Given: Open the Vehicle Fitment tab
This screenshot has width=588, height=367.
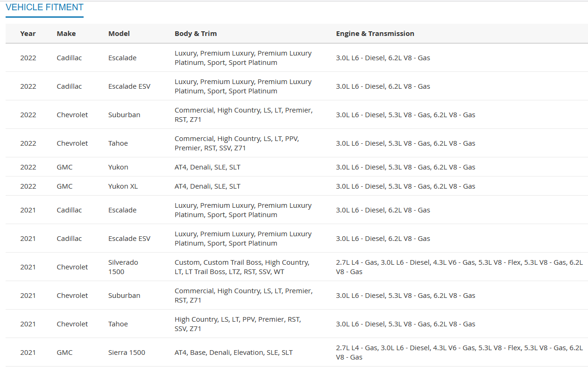Looking at the screenshot, I should tap(44, 7).
